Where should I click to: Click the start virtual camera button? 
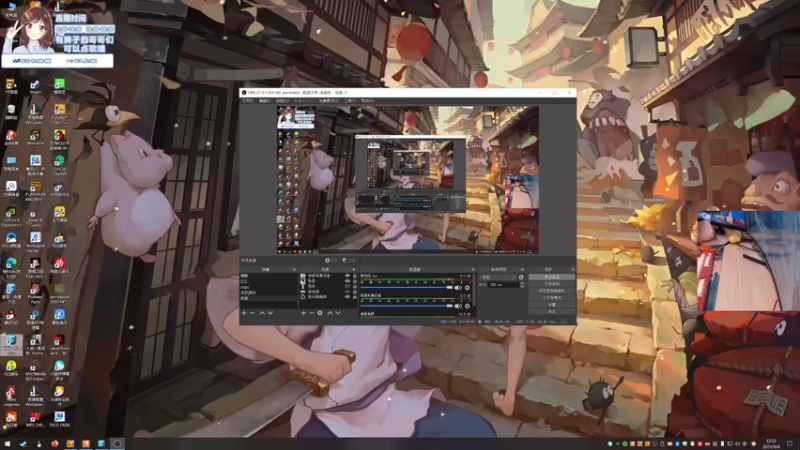tap(552, 290)
